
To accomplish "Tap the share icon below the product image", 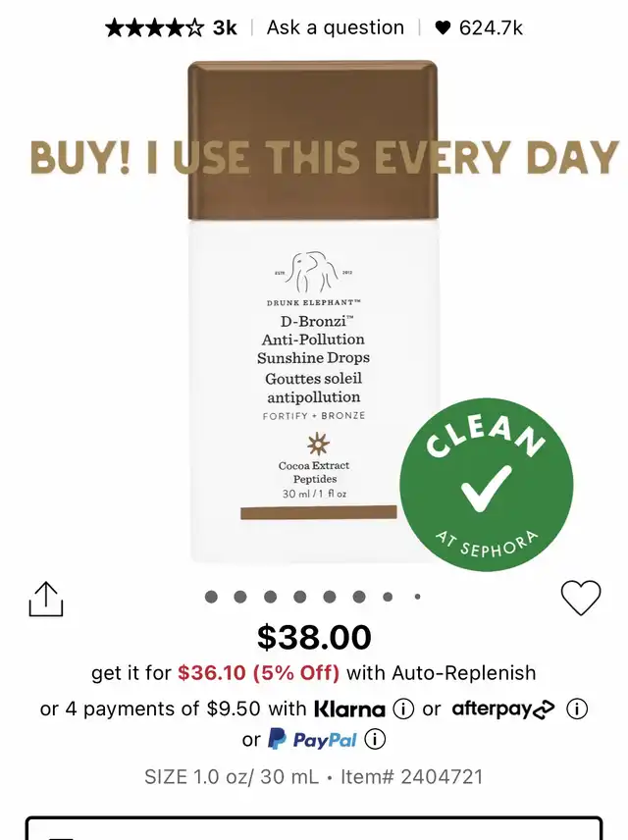I will pyautogui.click(x=46, y=599).
